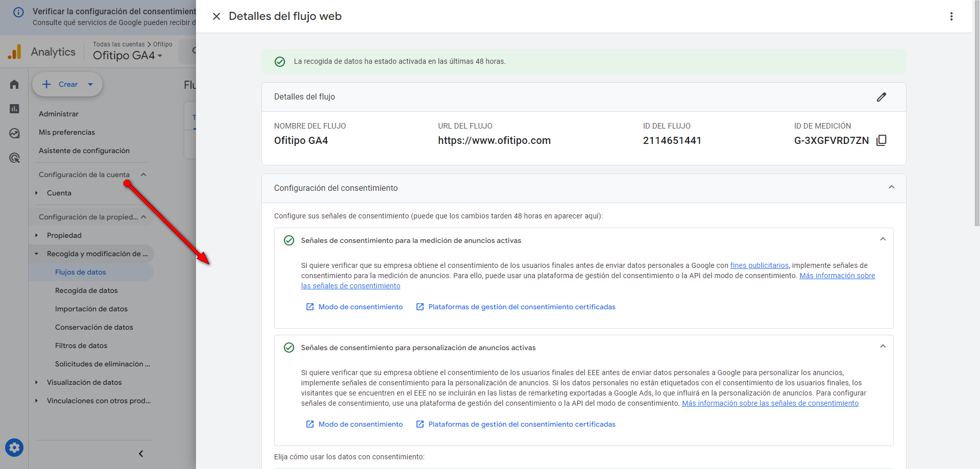Open the Reports icon in sidebar
The height and width of the screenshot is (469, 980).
coord(14,109)
